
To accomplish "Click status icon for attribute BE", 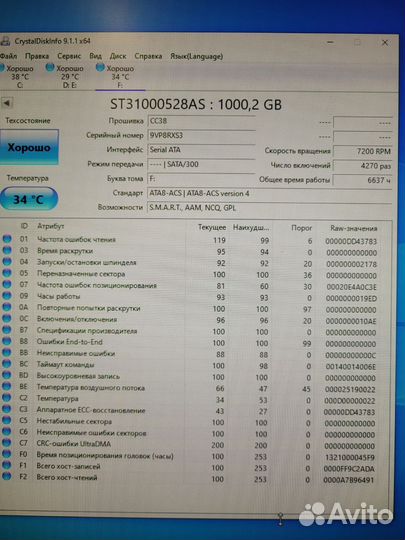I will (7, 387).
